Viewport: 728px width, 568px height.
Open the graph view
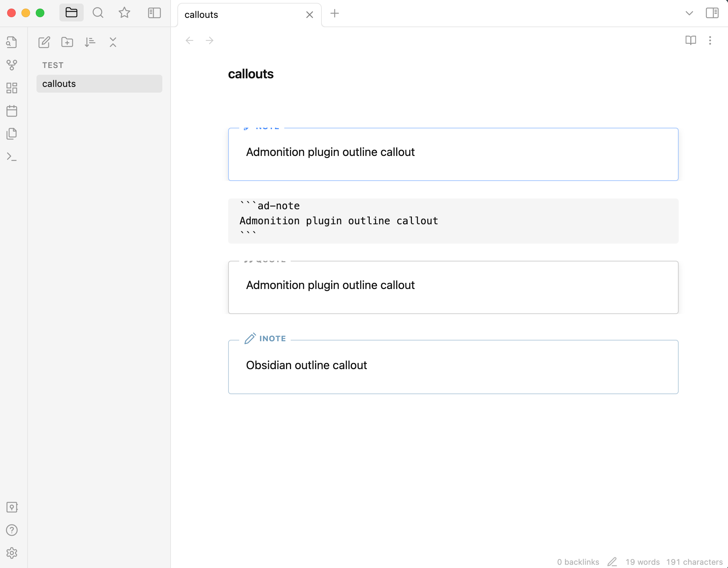12,65
